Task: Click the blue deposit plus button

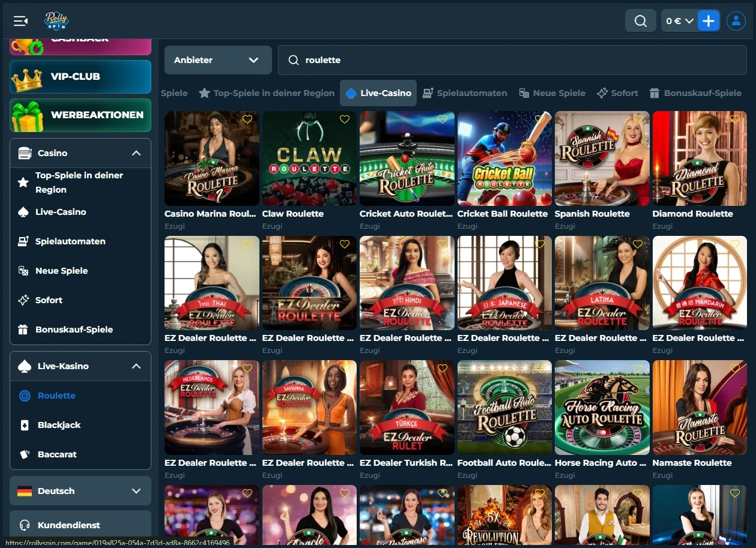Action: coord(709,20)
